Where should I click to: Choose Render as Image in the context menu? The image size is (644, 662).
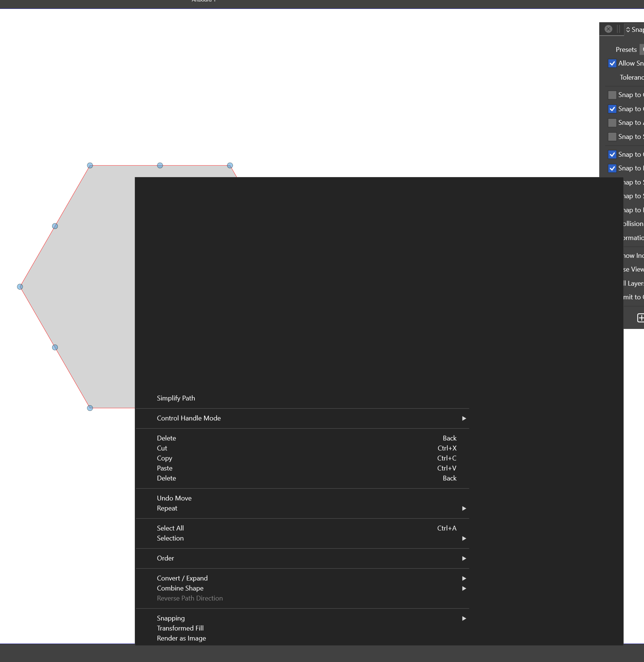click(181, 638)
